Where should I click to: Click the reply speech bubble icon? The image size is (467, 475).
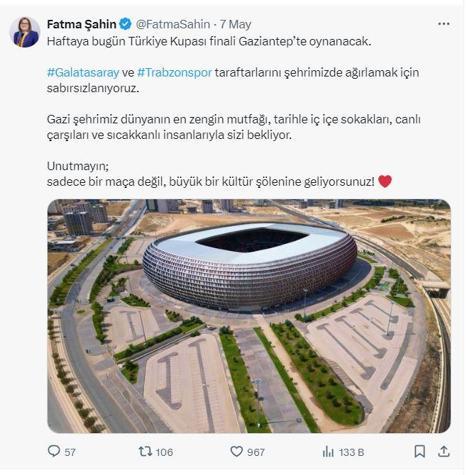tap(54, 451)
